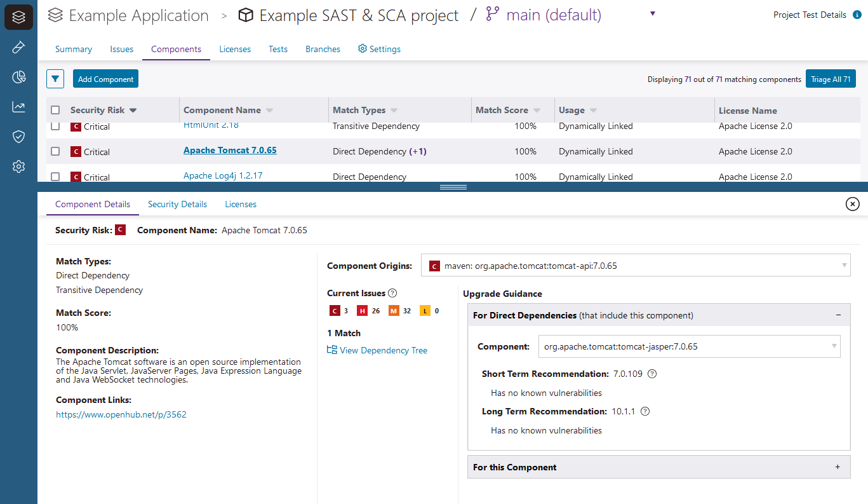The image size is (868, 504).
Task: Switch to the Licenses tab in top navigation
Action: [235, 49]
